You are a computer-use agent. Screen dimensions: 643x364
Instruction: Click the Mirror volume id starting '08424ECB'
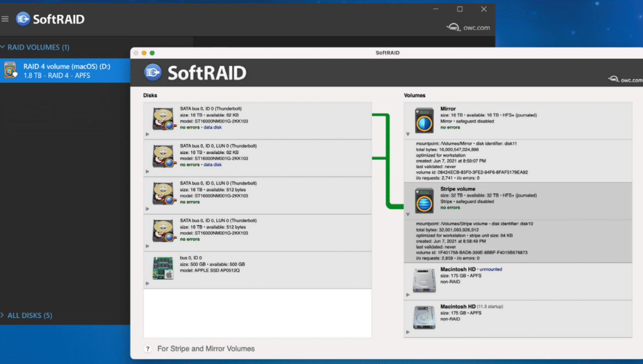point(472,172)
